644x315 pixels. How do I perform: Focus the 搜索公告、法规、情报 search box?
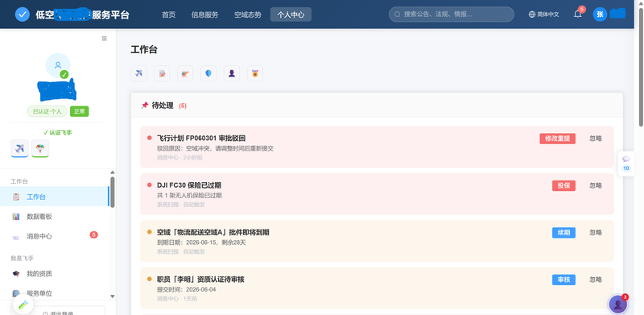coord(452,15)
